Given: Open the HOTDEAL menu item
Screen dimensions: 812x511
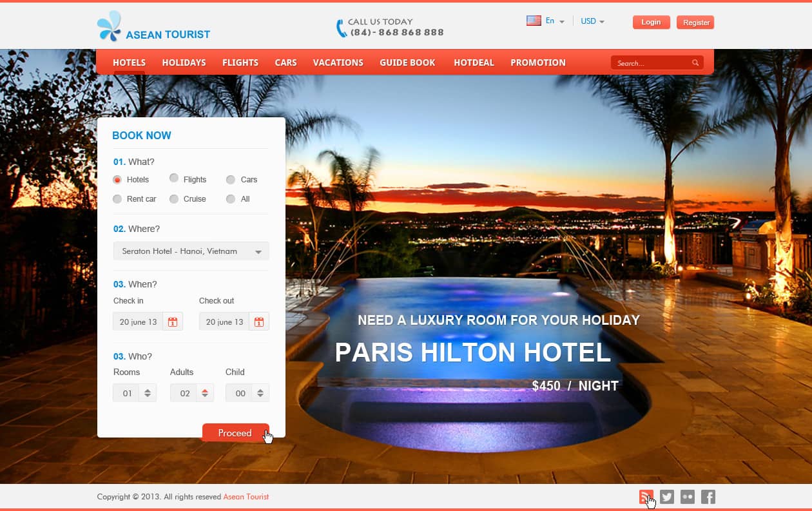Looking at the screenshot, I should [474, 63].
